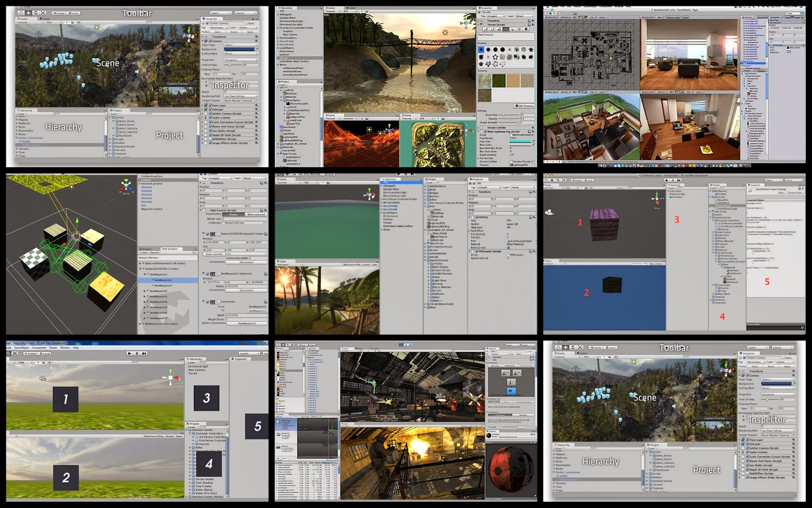Image resolution: width=812 pixels, height=508 pixels.
Task: Click Pause in New Unity Project window
Action: [137, 354]
